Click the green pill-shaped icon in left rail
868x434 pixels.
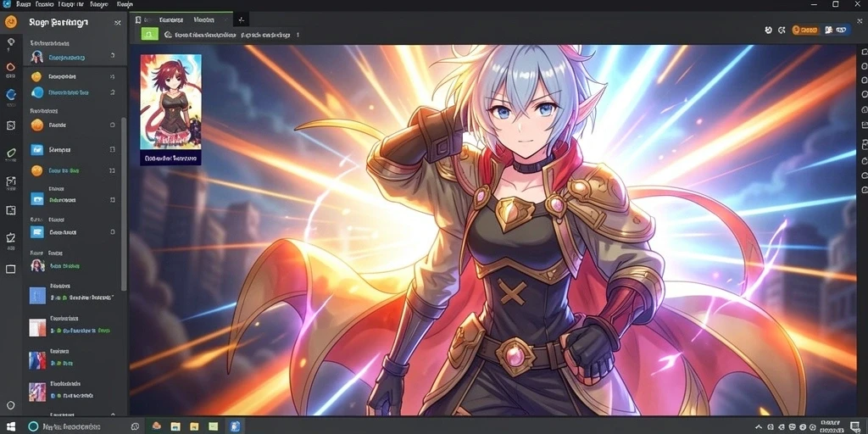tap(10, 153)
